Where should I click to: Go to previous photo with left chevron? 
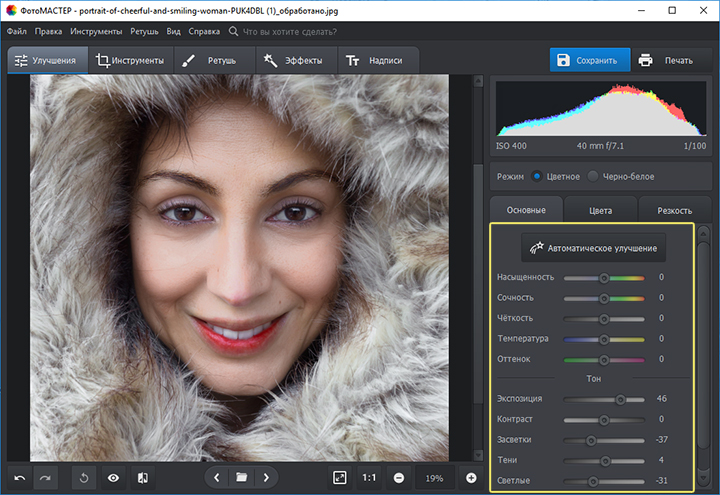(x=217, y=478)
